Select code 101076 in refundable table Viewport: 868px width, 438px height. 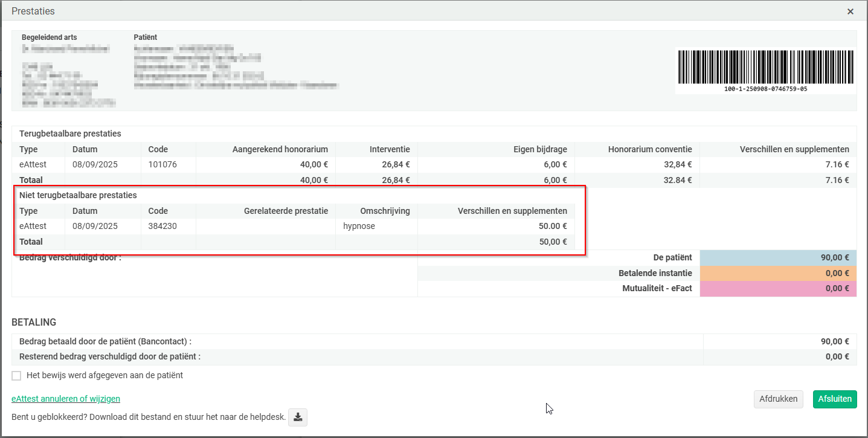coord(162,164)
